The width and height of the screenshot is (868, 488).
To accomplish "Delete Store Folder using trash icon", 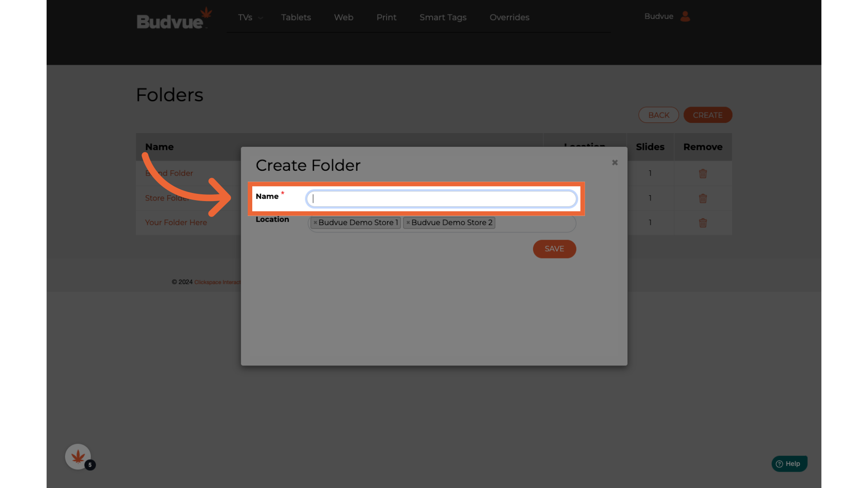I will 703,198.
